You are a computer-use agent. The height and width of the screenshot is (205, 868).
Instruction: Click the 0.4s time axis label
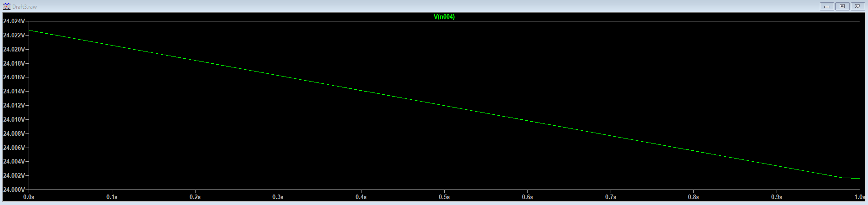point(361,197)
